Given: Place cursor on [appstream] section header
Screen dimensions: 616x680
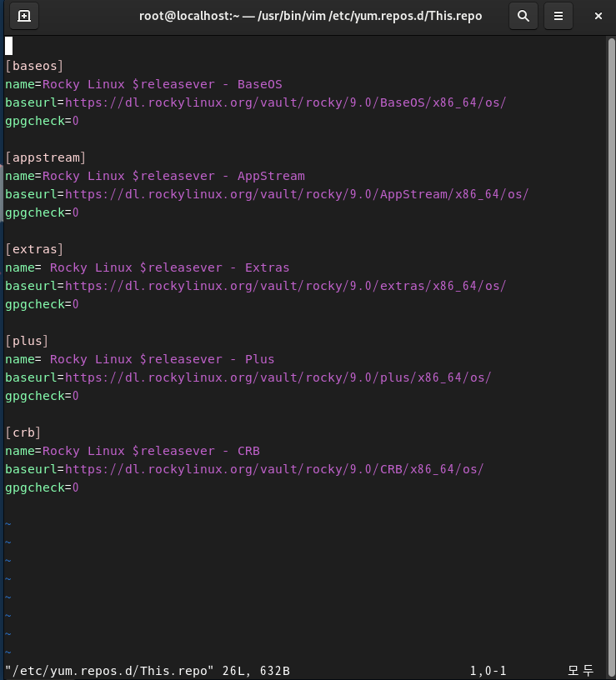Looking at the screenshot, I should pyautogui.click(x=46, y=157).
